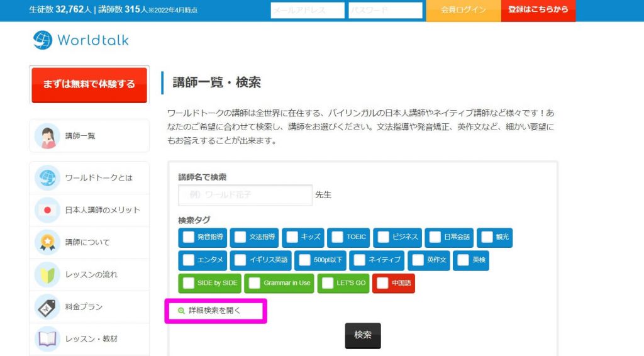
Task: Click the price tag icon for 料金プラン
Action: (48, 307)
